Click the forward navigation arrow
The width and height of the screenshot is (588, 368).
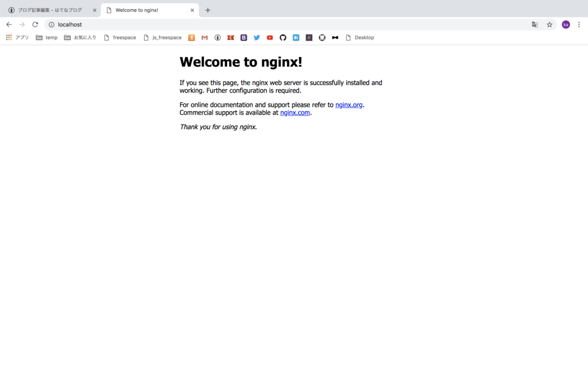tap(22, 24)
